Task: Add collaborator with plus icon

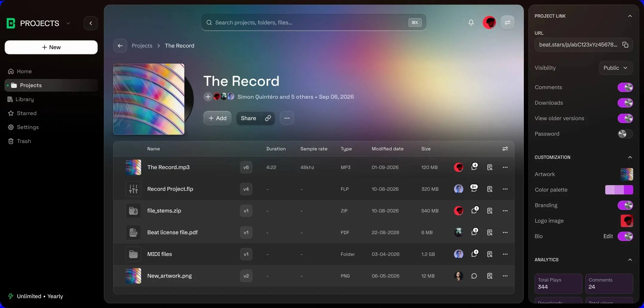Action: 208,97
